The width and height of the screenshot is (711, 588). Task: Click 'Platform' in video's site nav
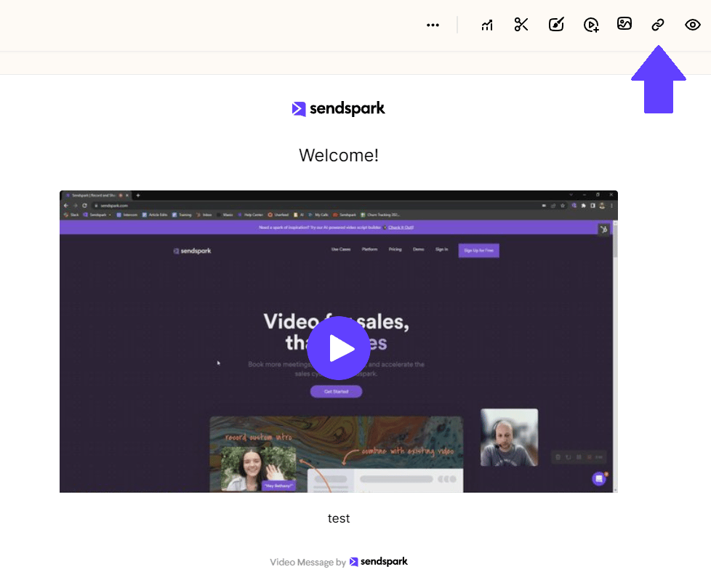(369, 249)
